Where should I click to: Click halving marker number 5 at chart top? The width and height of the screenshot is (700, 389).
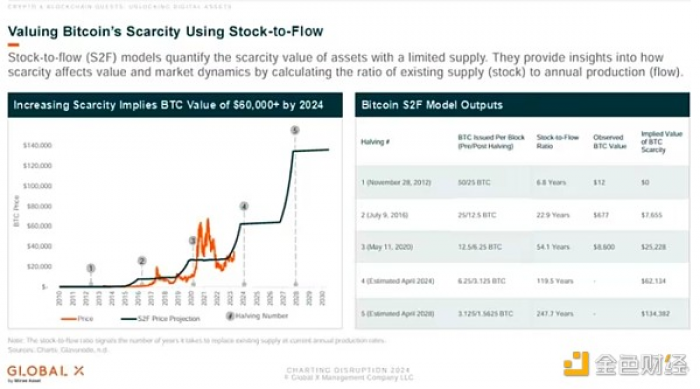click(295, 130)
